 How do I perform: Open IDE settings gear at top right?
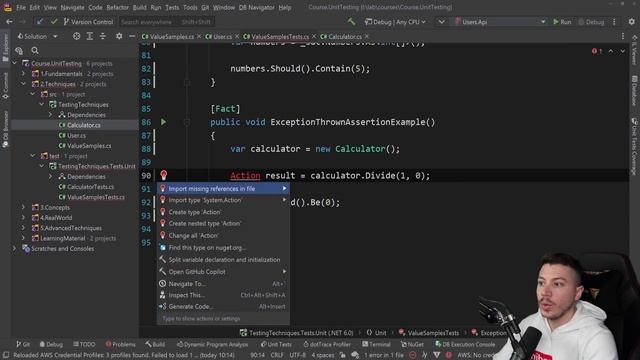tap(631, 22)
